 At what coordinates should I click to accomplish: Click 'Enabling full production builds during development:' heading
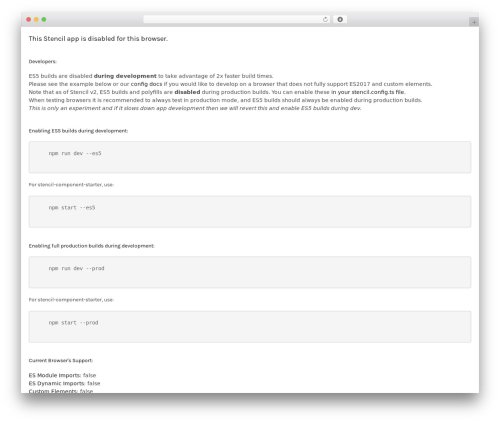(x=92, y=246)
